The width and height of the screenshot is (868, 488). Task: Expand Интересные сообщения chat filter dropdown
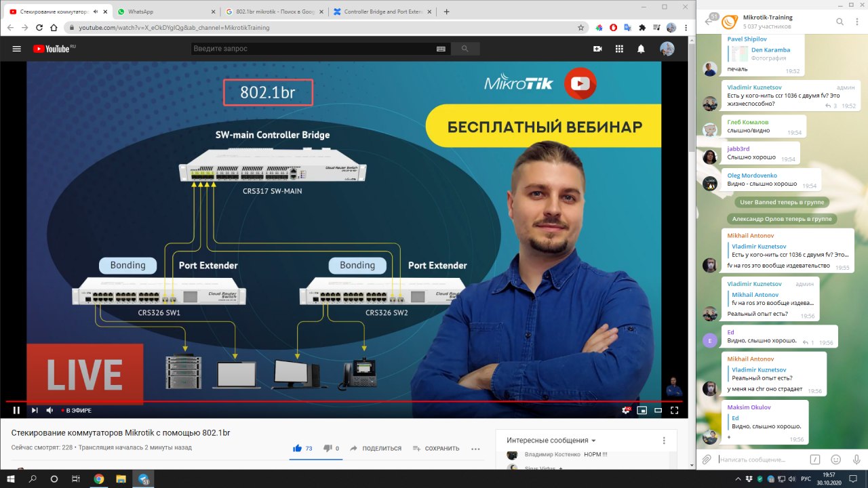[551, 440]
